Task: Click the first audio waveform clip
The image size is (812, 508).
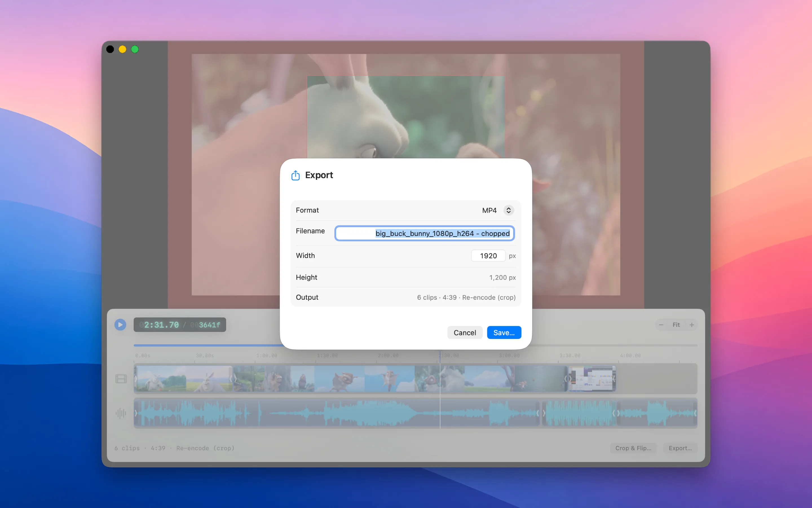Action: point(337,413)
